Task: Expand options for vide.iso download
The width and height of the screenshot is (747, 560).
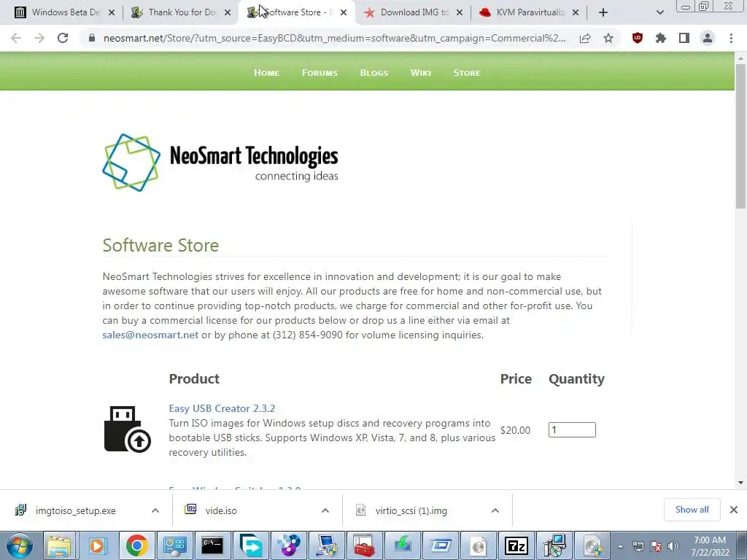Action: [x=325, y=510]
